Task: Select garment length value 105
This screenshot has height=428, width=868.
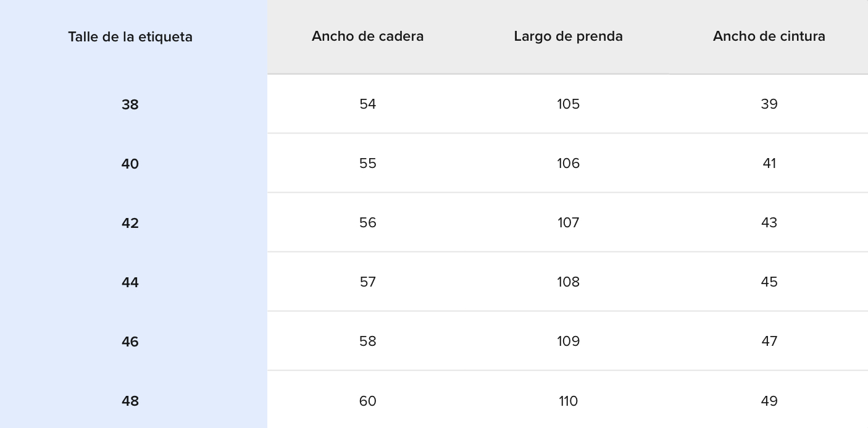Action: click(x=568, y=104)
